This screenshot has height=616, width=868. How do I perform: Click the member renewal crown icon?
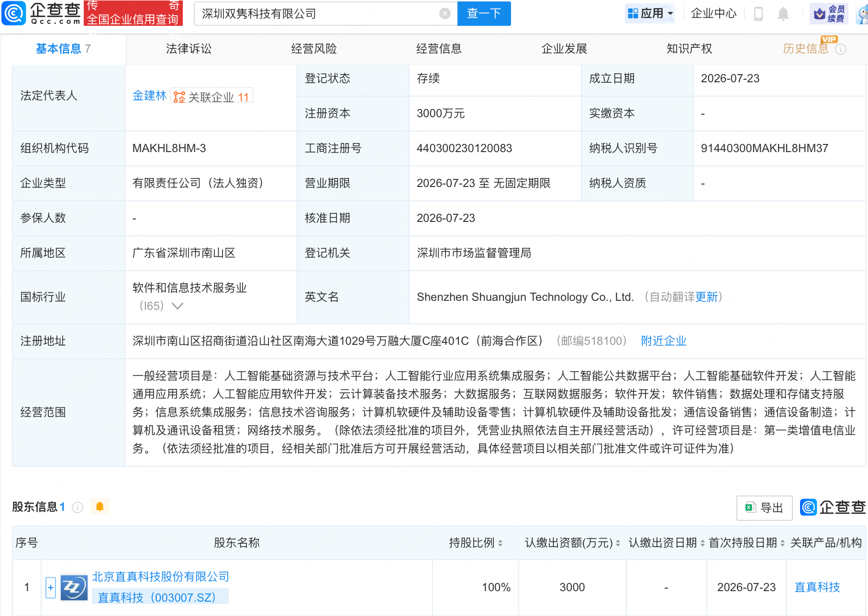tap(820, 14)
